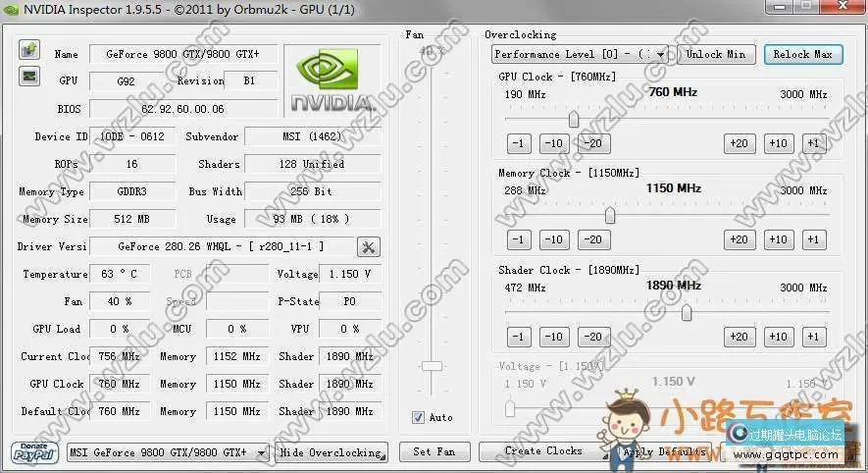Click Hide Overclocking button
The image size is (868, 473).
click(x=332, y=452)
